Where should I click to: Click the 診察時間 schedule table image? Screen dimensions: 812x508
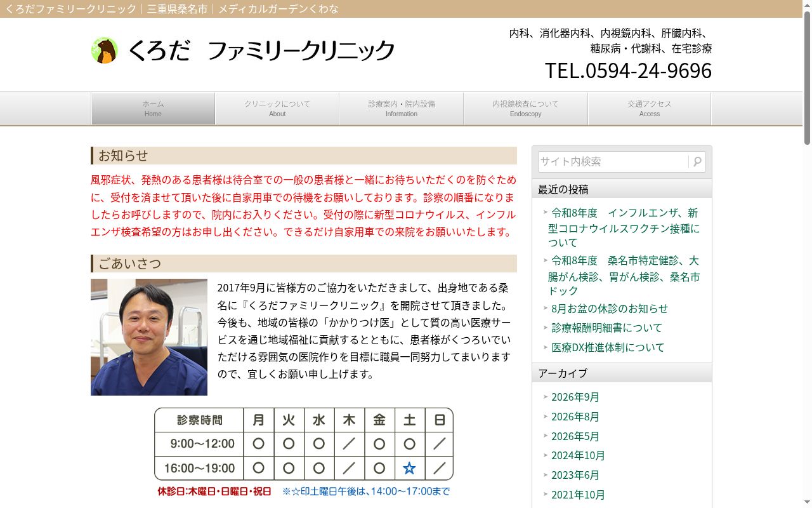point(304,452)
